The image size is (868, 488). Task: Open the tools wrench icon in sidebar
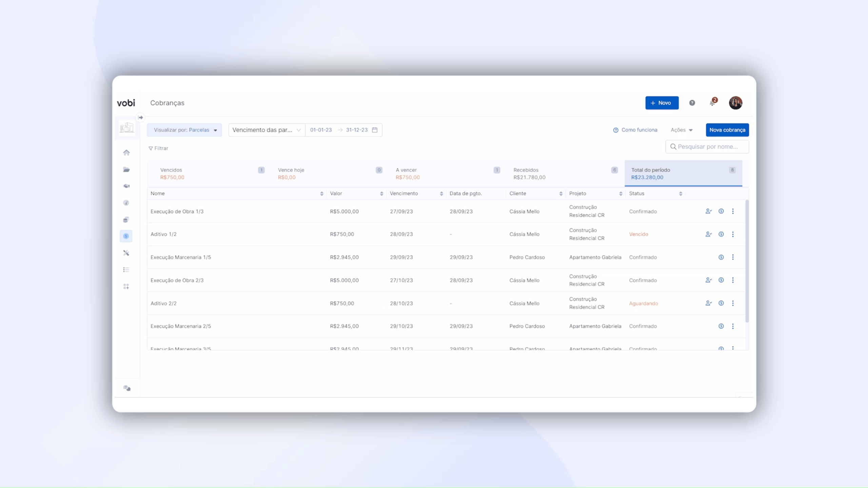click(x=126, y=253)
